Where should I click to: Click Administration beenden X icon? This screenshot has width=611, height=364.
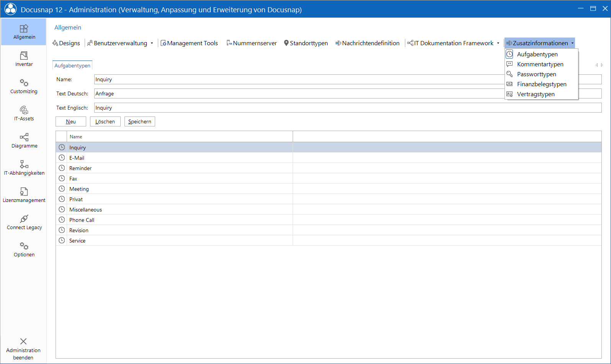coord(23,341)
